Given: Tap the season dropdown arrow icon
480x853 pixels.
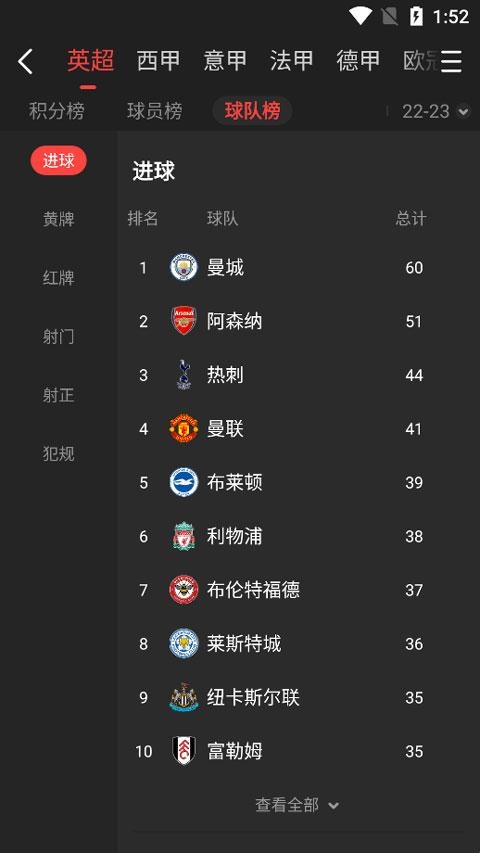Looking at the screenshot, I should point(463,112).
